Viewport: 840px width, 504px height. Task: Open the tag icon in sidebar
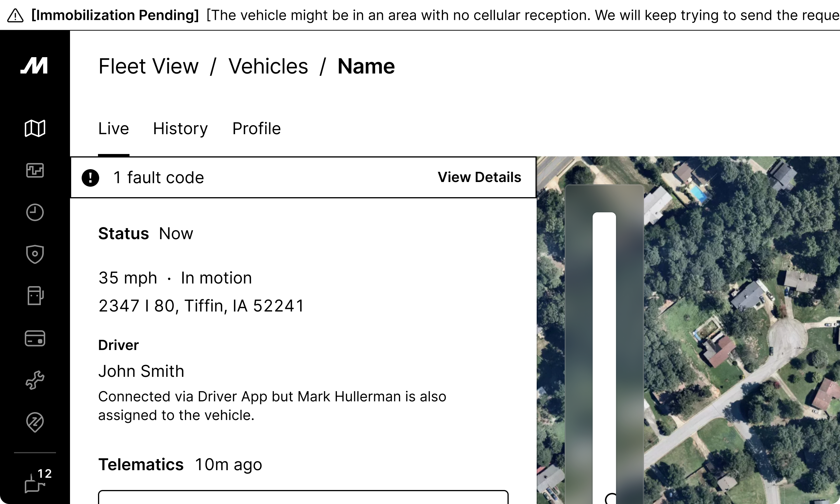click(x=35, y=422)
